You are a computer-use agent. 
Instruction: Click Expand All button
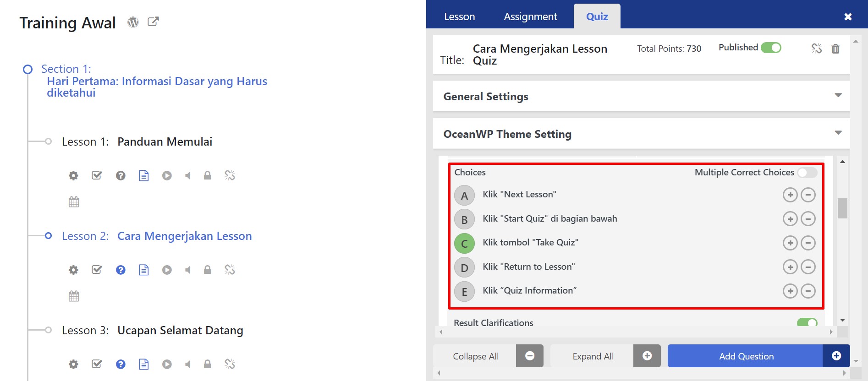pos(606,356)
